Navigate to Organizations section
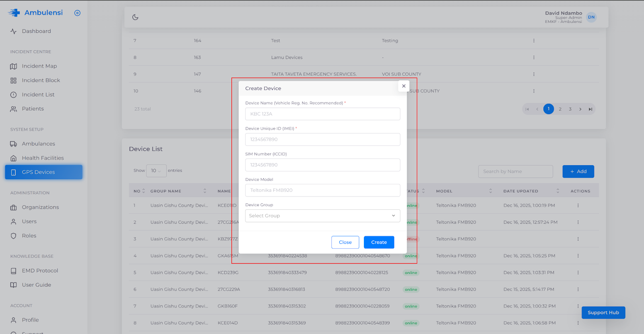 pyautogui.click(x=40, y=207)
